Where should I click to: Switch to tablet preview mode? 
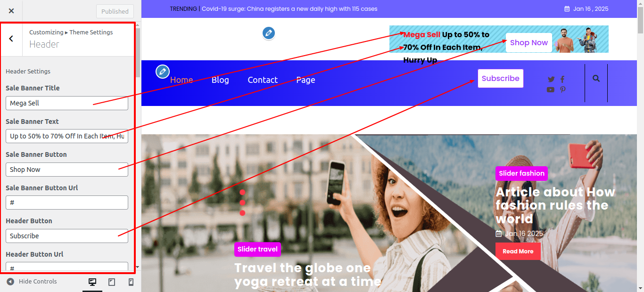[x=112, y=282]
